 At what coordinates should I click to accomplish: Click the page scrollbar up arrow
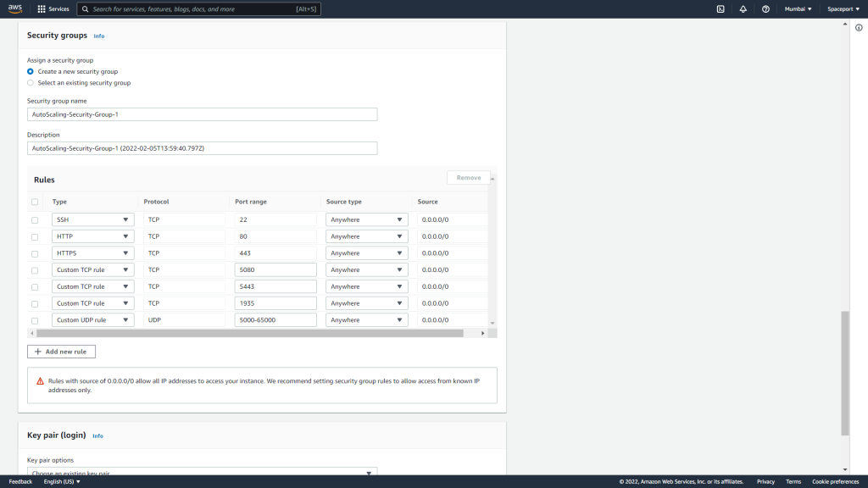point(845,25)
